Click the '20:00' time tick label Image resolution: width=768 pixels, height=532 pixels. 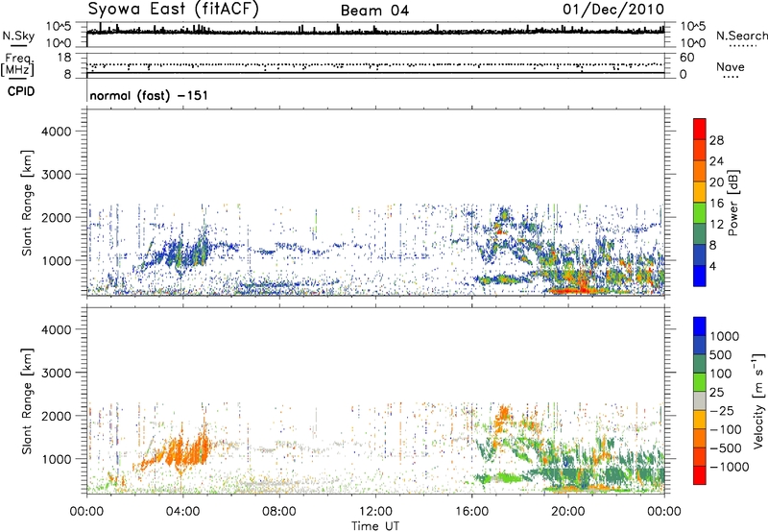568,512
